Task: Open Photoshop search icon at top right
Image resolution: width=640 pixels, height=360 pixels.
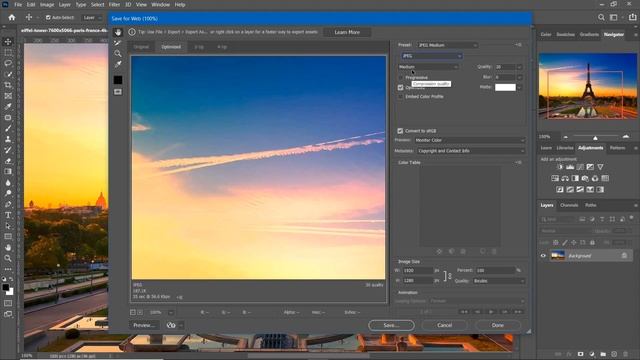Action: pos(601,18)
